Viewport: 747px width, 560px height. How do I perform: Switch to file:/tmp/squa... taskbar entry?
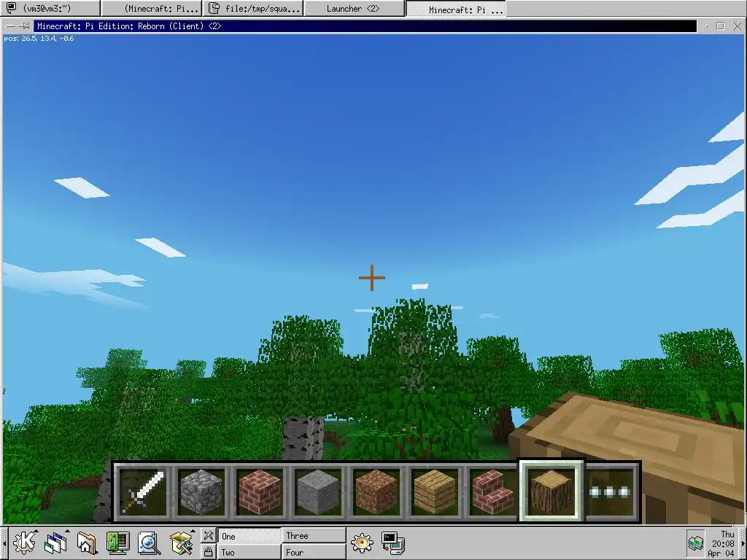click(253, 9)
